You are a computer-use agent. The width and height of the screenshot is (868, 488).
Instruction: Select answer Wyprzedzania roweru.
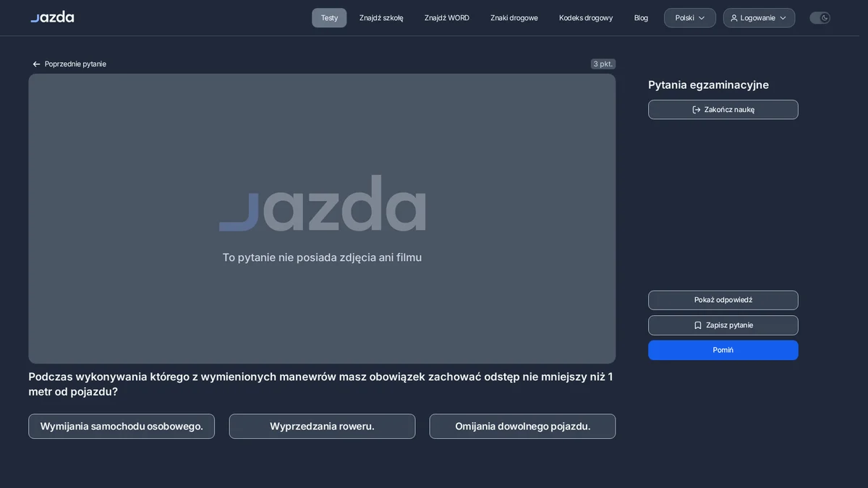pyautogui.click(x=322, y=427)
